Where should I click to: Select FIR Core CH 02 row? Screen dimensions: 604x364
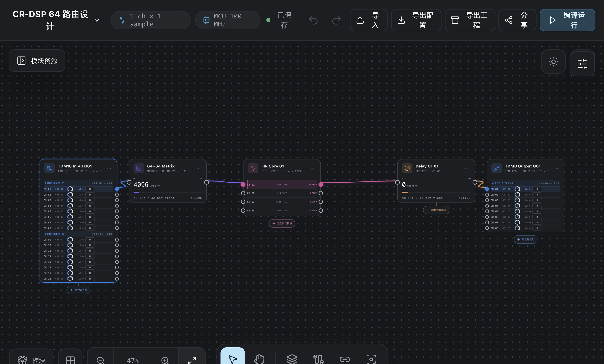(282, 193)
